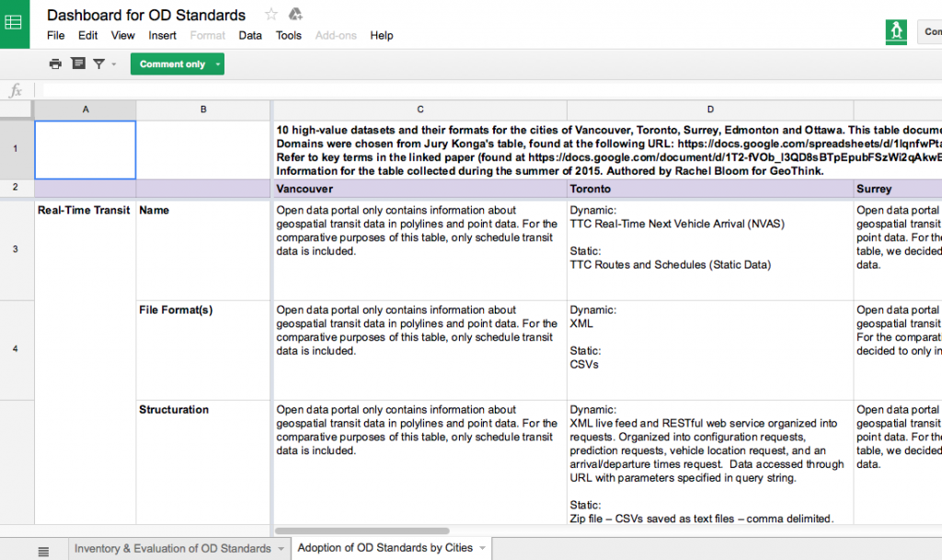Click the Google Drive folder icon
Viewport: 942px width, 560px height.
[295, 15]
